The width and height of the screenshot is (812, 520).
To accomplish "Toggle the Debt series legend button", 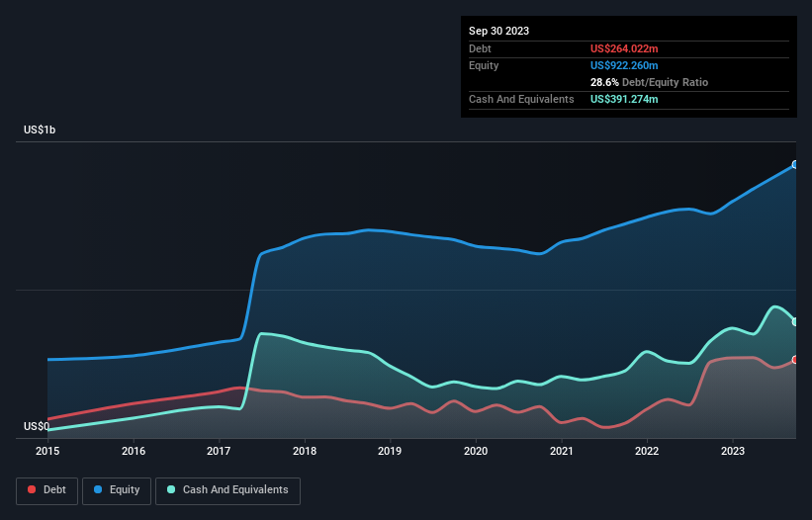I will tap(47, 490).
